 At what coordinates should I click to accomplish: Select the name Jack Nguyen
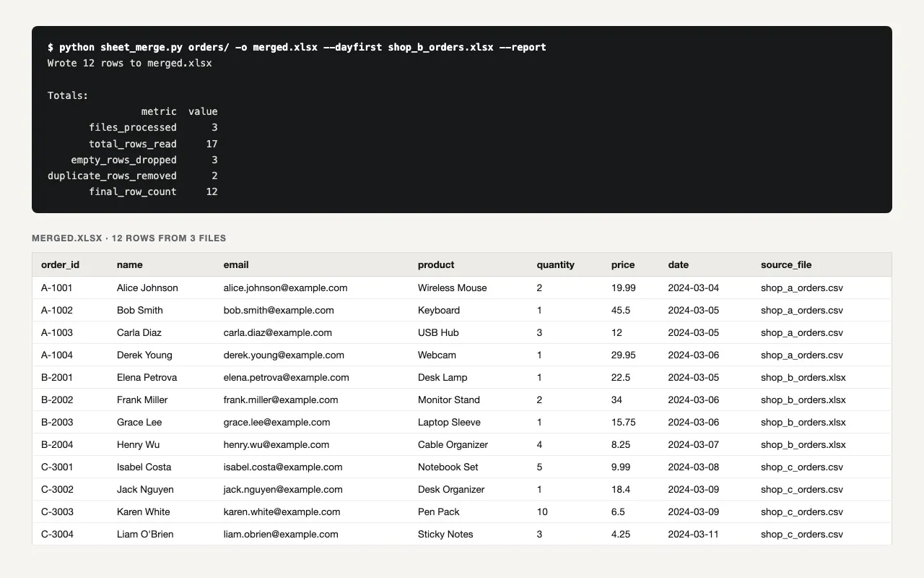click(145, 489)
